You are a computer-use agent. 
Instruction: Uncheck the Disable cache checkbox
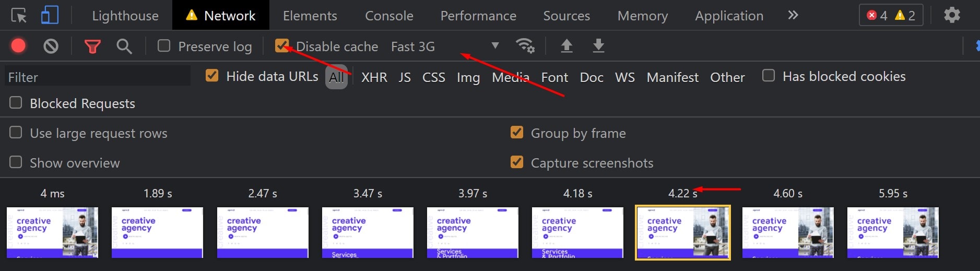click(282, 46)
